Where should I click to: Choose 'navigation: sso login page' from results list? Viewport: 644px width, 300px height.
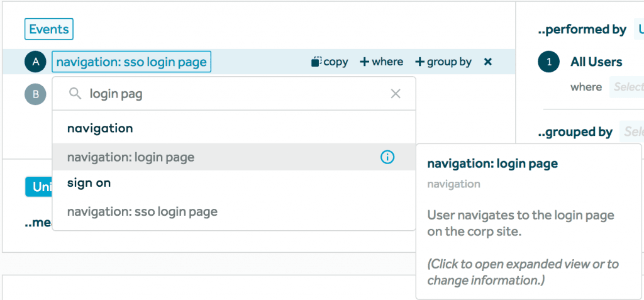coord(142,211)
